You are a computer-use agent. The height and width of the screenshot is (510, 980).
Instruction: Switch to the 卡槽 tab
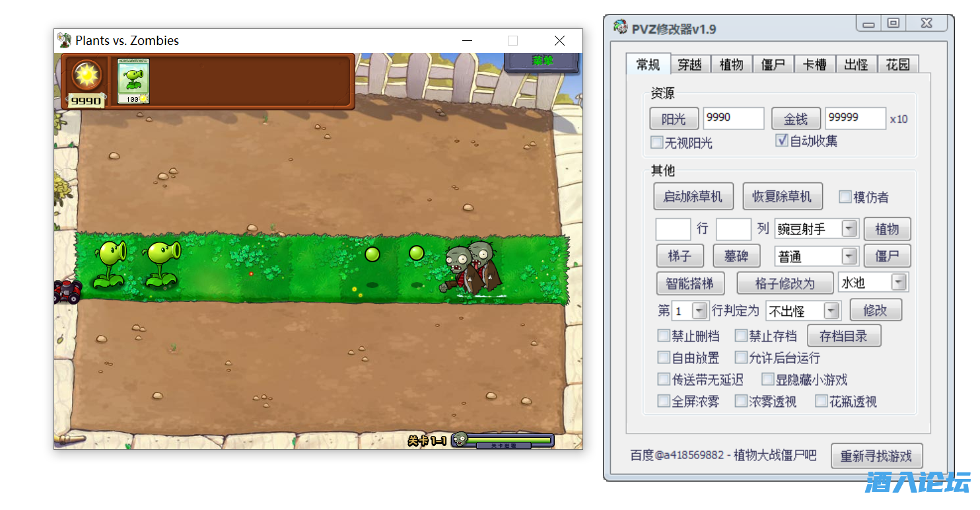coord(814,64)
